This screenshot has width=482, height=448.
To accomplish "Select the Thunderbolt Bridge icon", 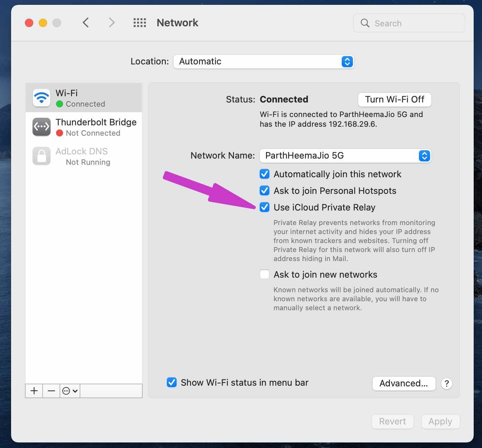I will (x=42, y=127).
